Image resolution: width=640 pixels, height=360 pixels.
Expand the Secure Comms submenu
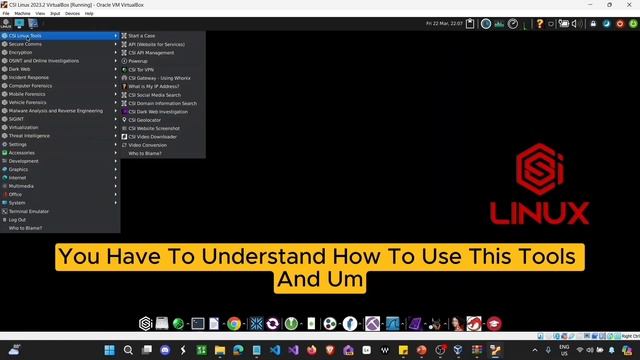[x=60, y=44]
